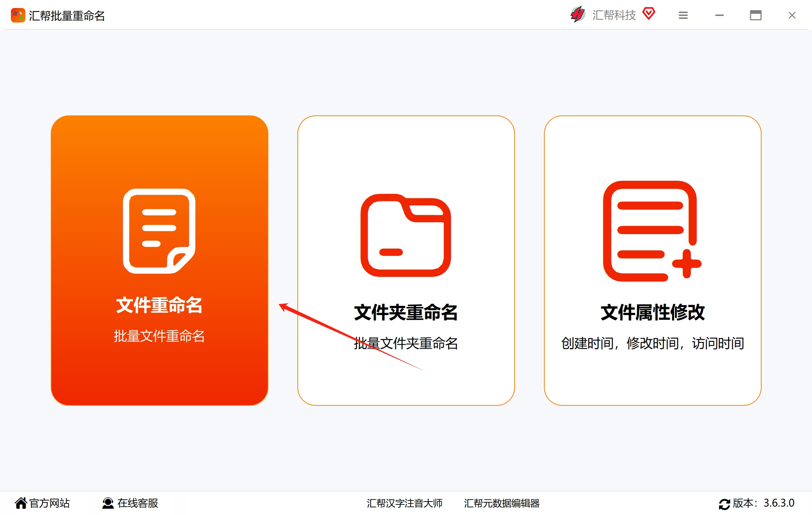Click the headset customer service icon
Screen dimensions: 812x515
[x=108, y=503]
